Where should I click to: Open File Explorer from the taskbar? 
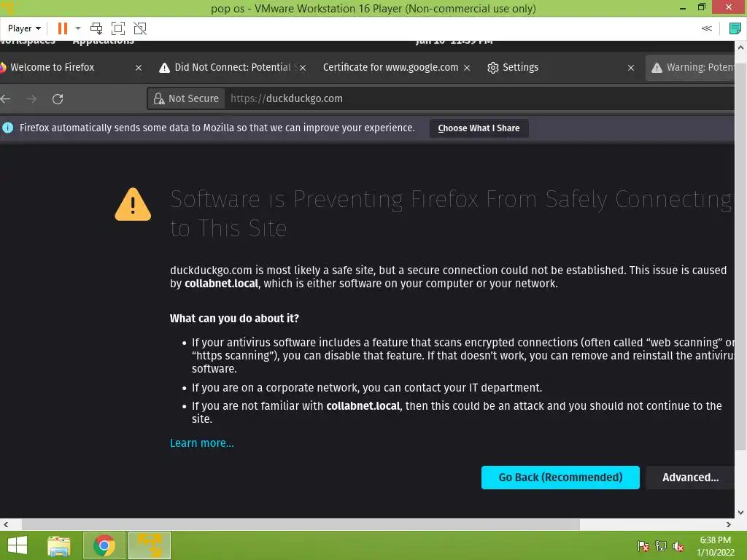(59, 545)
